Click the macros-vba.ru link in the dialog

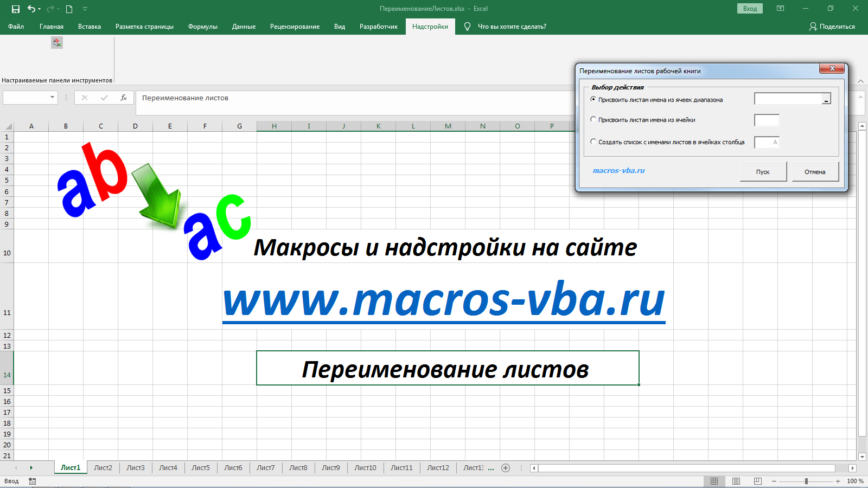point(618,170)
